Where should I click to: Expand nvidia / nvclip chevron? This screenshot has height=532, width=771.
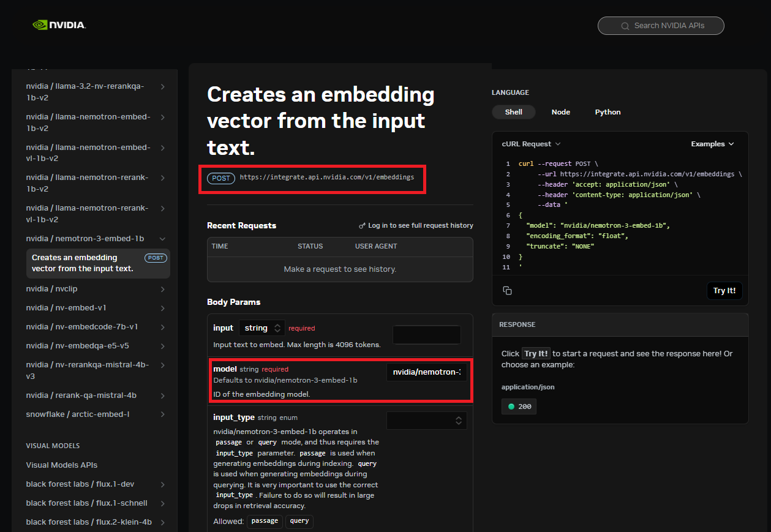[x=163, y=289]
